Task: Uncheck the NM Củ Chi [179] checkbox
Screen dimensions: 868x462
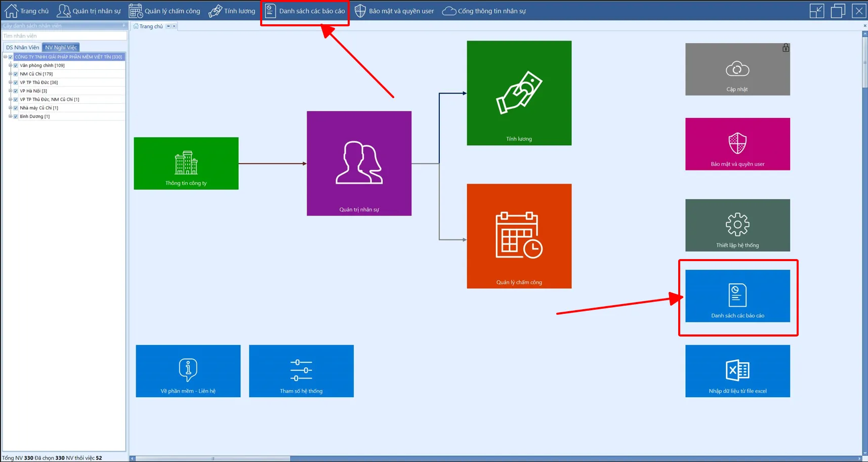Action: 16,74
